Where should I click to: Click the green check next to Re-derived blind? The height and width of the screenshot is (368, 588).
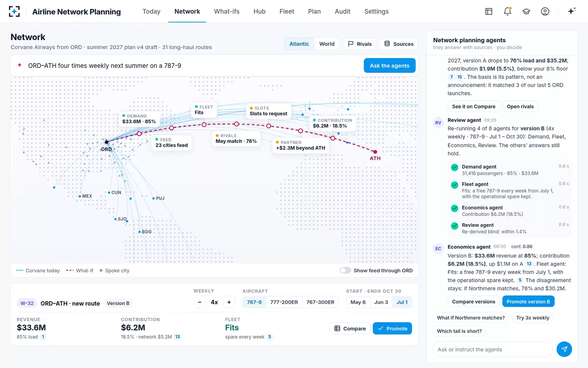(x=454, y=226)
